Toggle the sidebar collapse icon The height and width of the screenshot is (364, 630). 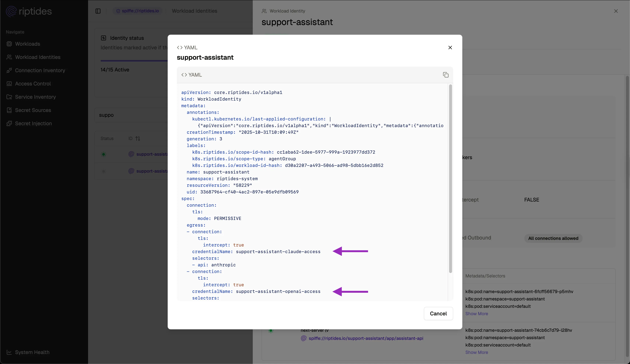pyautogui.click(x=98, y=11)
